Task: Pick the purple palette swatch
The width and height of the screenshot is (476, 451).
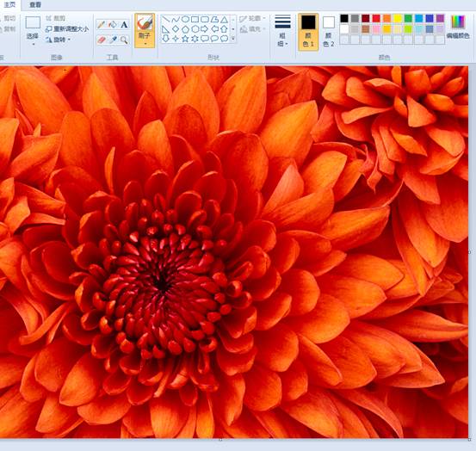Action: [440, 19]
